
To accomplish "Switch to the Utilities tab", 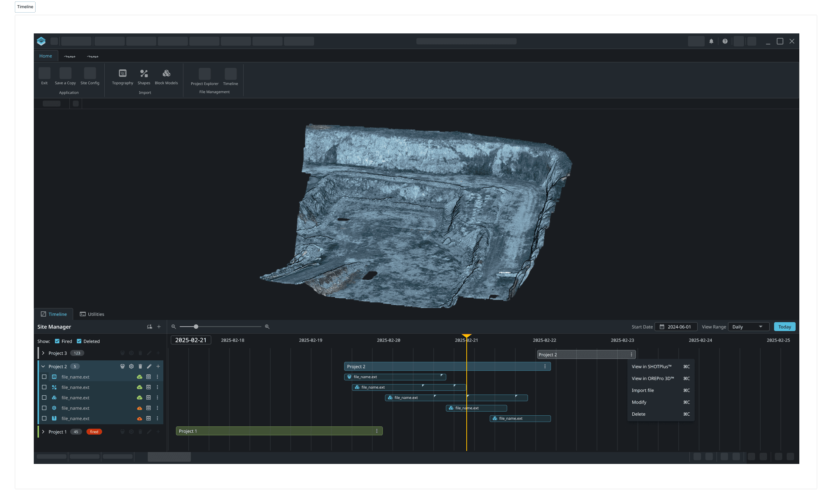I will tap(92, 314).
